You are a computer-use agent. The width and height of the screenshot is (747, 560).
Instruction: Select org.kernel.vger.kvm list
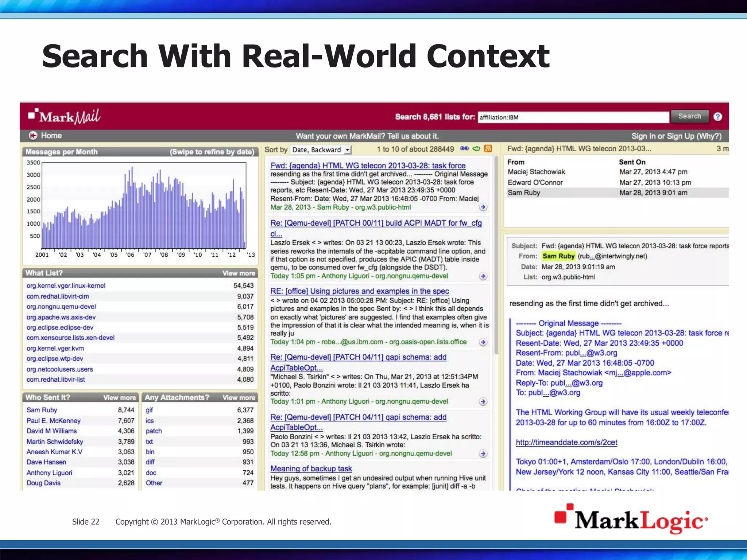[x=55, y=348]
